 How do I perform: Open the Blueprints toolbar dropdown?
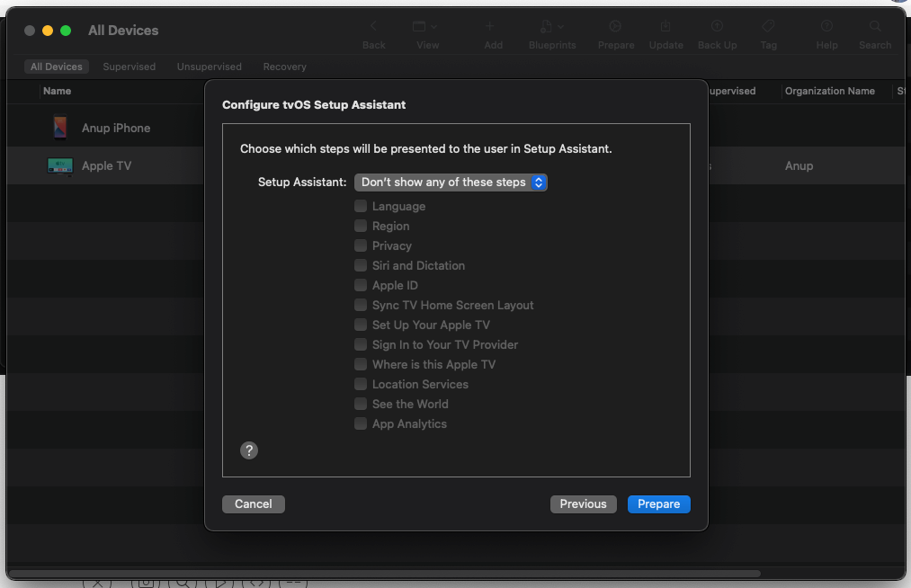tap(552, 27)
